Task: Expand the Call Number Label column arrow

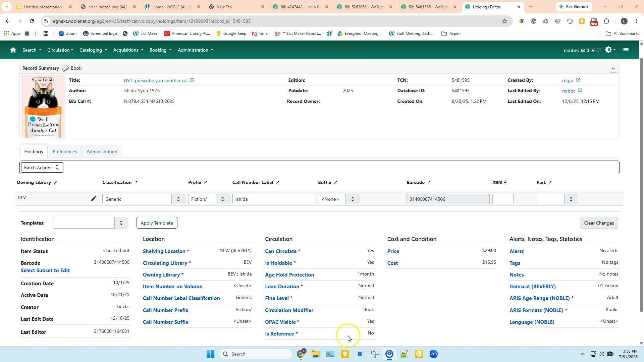Action: (x=277, y=183)
